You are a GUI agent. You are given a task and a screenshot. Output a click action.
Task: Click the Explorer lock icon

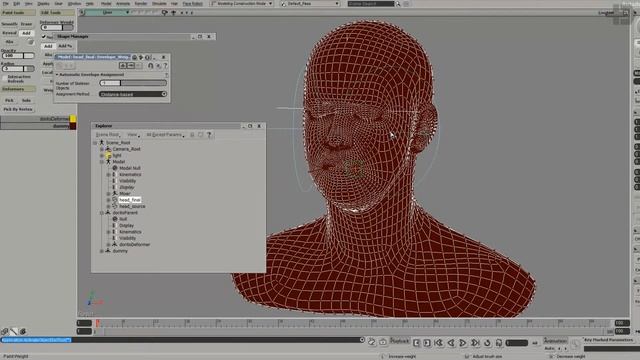pyautogui.click(x=192, y=135)
